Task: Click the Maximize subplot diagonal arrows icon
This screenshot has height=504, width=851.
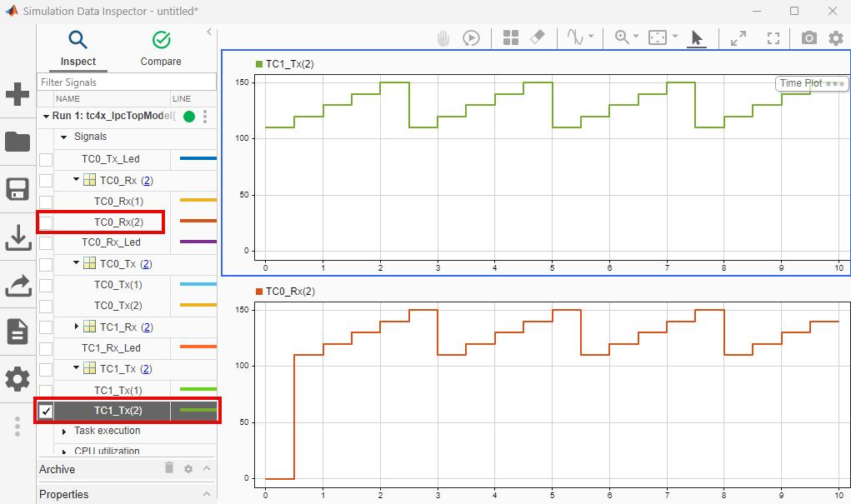Action: [738, 38]
